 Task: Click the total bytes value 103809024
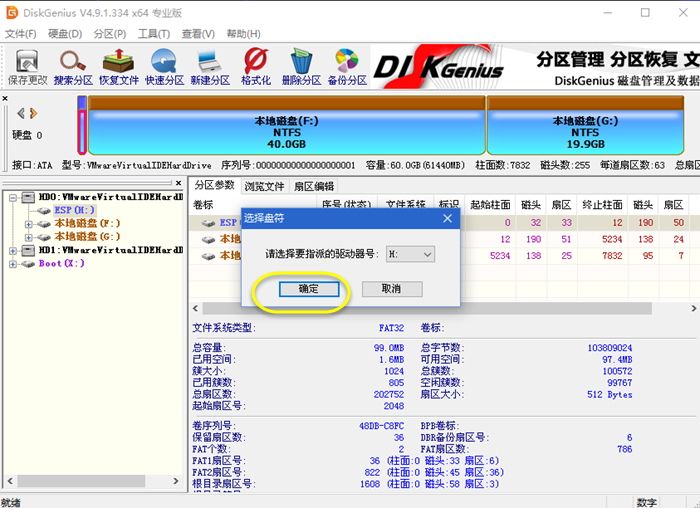tap(609, 348)
